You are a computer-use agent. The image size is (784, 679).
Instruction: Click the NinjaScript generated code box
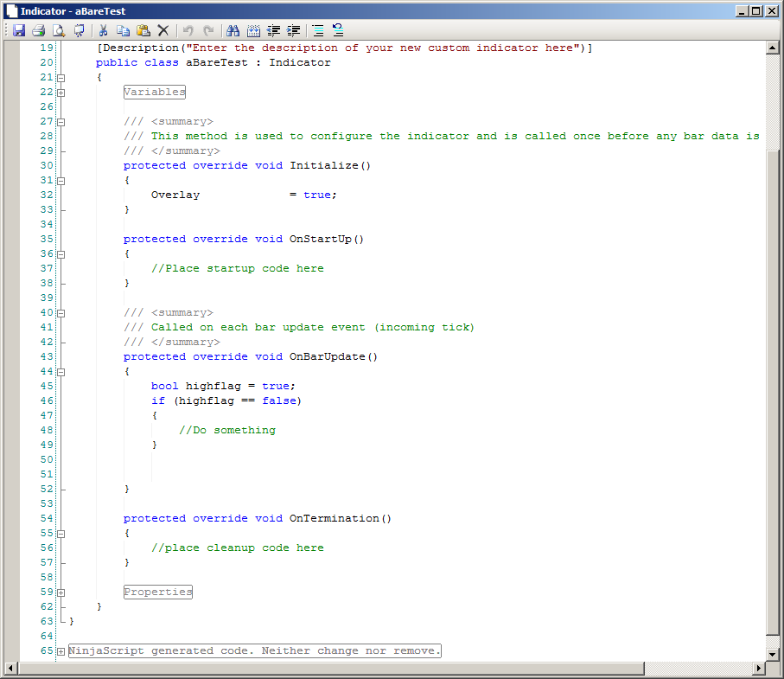point(254,650)
